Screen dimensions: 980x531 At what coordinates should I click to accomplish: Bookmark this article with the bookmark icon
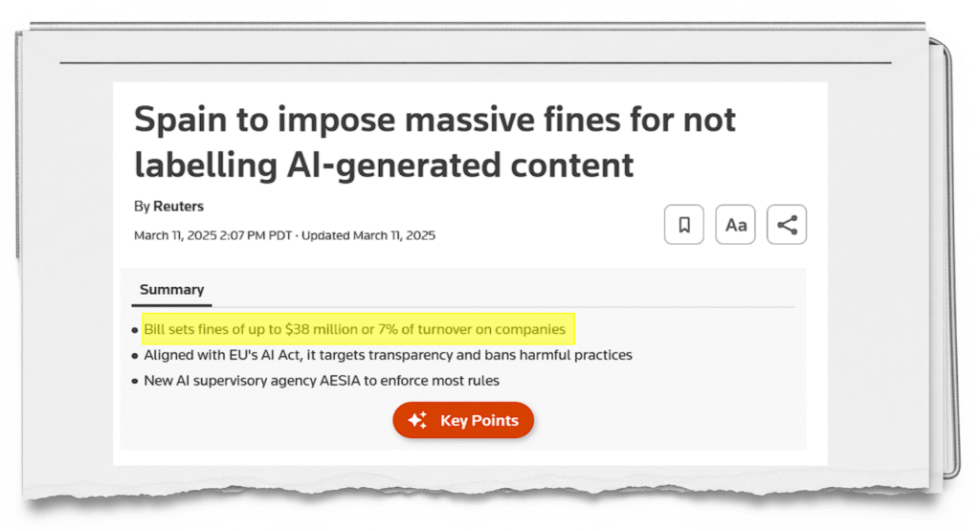click(x=684, y=225)
